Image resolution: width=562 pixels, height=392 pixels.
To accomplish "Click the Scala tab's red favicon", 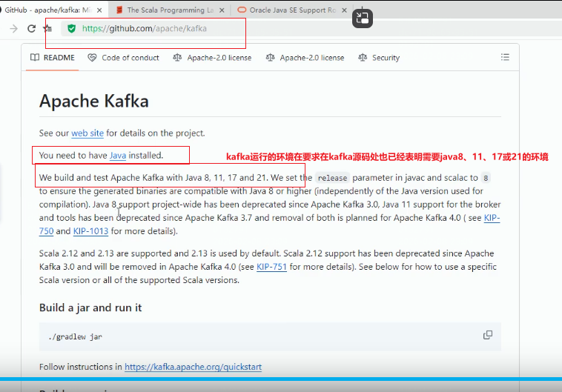I will tap(119, 10).
